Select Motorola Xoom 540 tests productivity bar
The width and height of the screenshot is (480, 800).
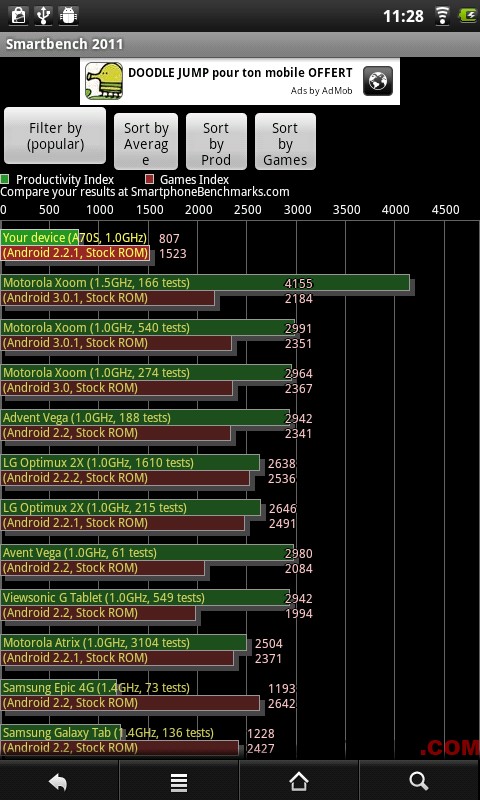click(x=147, y=328)
